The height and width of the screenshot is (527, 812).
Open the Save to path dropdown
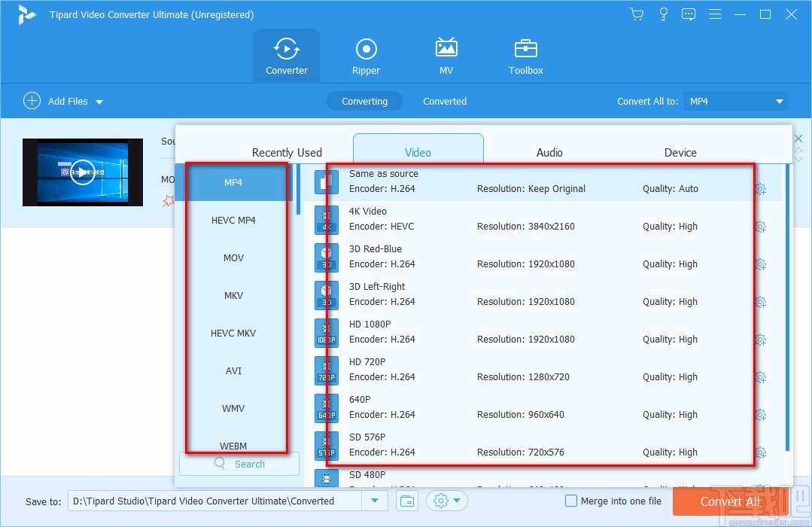click(x=375, y=501)
